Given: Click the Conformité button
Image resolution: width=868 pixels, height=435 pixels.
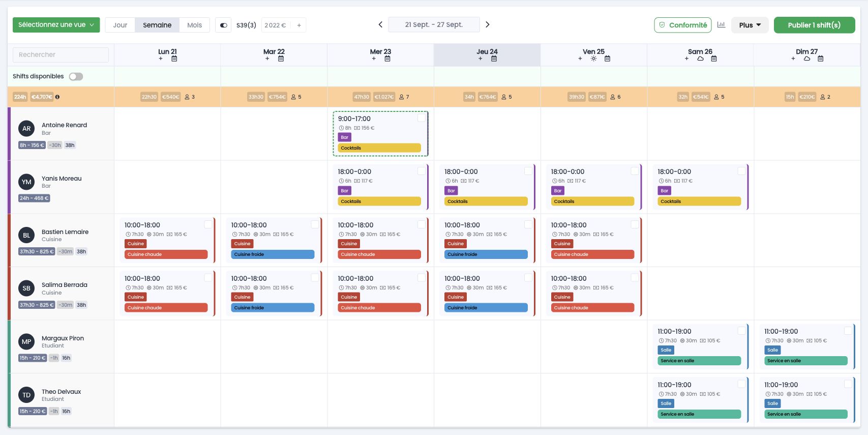Looking at the screenshot, I should (x=682, y=25).
